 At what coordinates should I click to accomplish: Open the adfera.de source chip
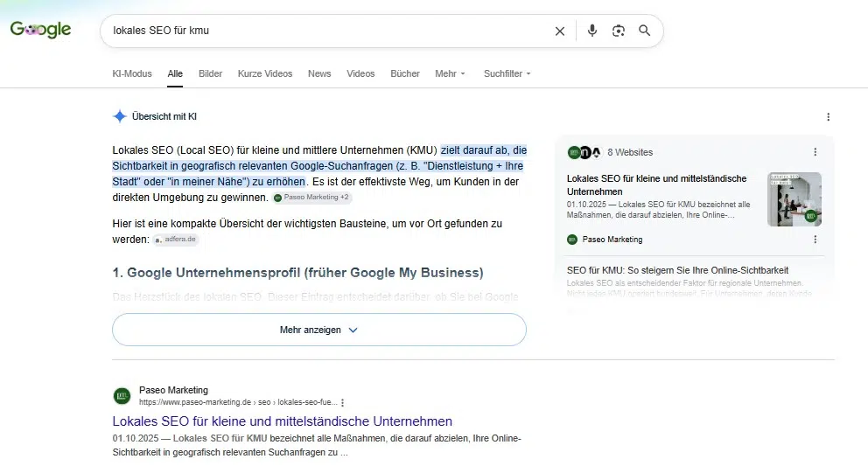pos(176,240)
